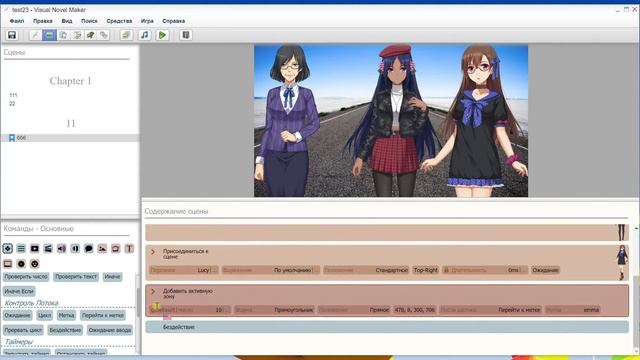The width and height of the screenshot is (640, 360).
Task: Add an Ожидание ввода command
Action: click(110, 330)
